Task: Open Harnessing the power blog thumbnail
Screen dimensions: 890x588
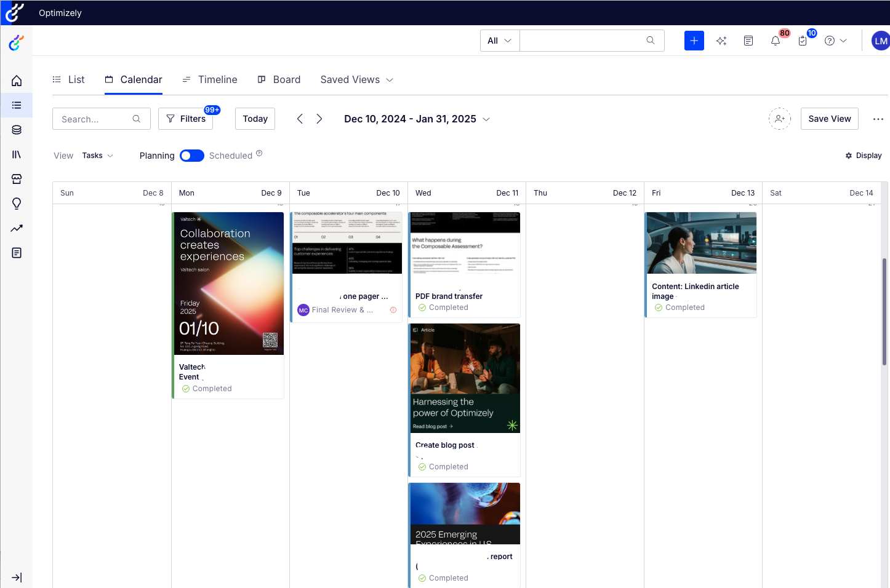Action: 465,378
